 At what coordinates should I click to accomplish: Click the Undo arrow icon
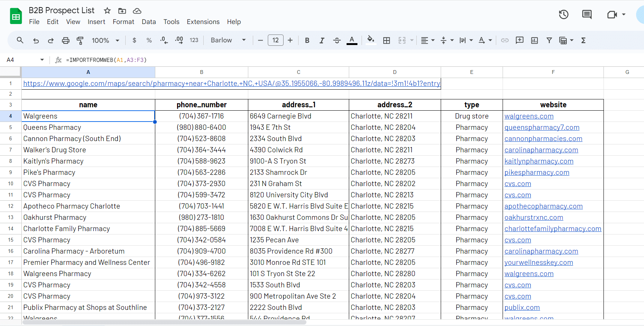(36, 41)
